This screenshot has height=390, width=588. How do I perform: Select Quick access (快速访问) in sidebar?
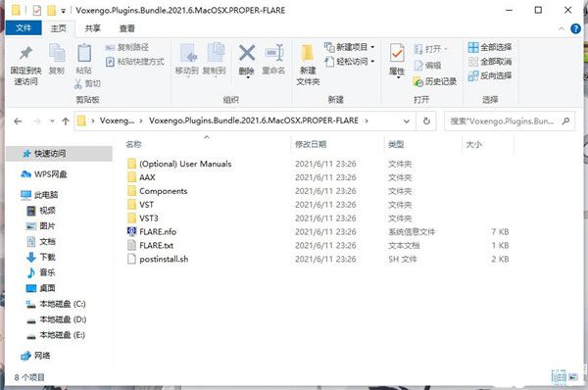tap(59, 154)
